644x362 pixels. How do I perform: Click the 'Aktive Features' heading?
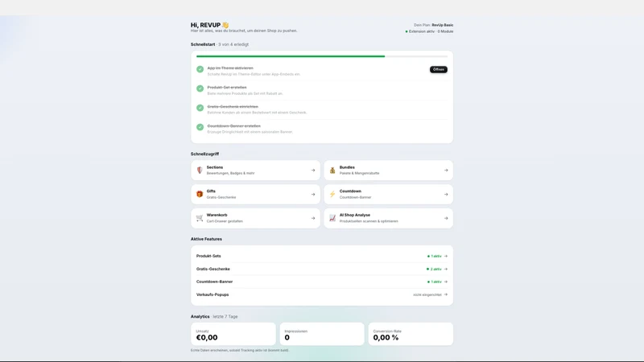tap(206, 239)
